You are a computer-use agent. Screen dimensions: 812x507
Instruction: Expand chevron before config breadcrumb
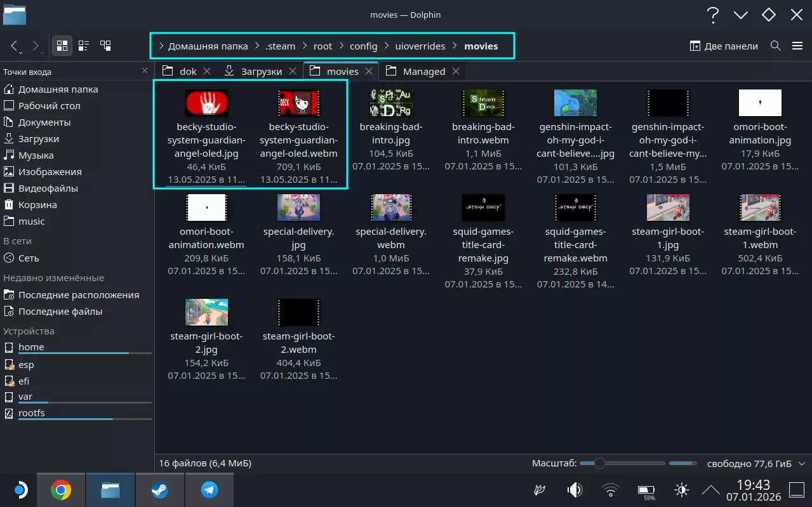click(342, 46)
